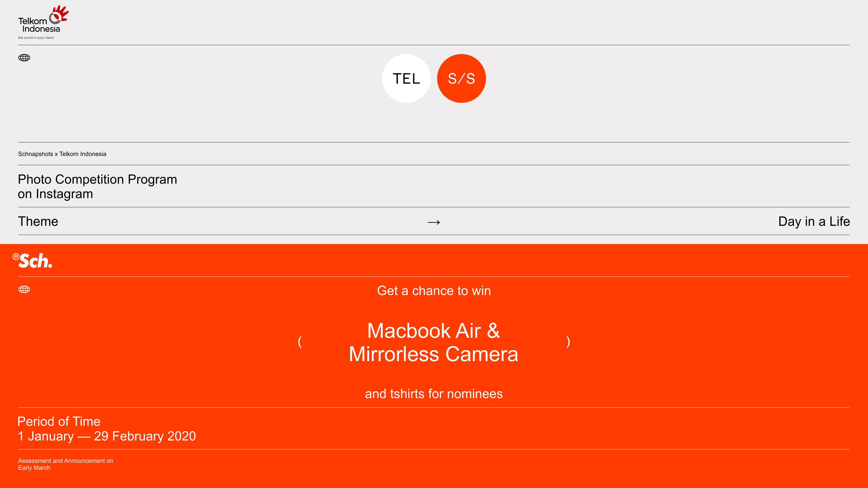Click the left parenthesis beside the prize text
This screenshot has width=868, height=488.
coord(300,342)
